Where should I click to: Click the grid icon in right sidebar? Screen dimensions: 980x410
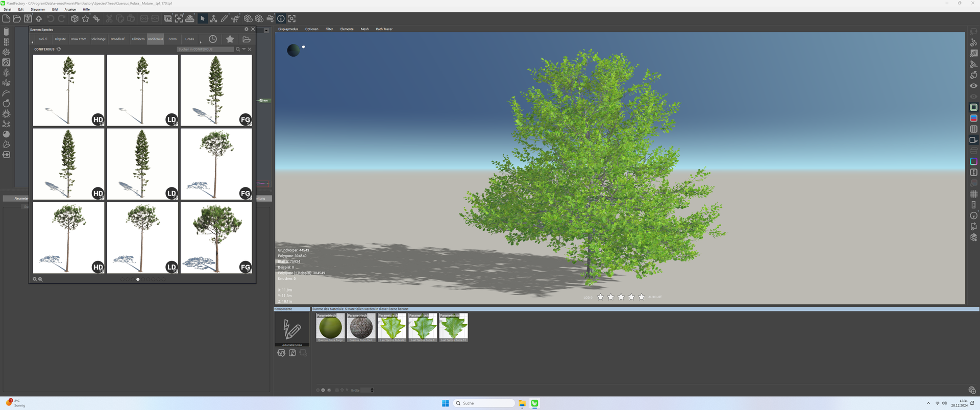click(974, 129)
